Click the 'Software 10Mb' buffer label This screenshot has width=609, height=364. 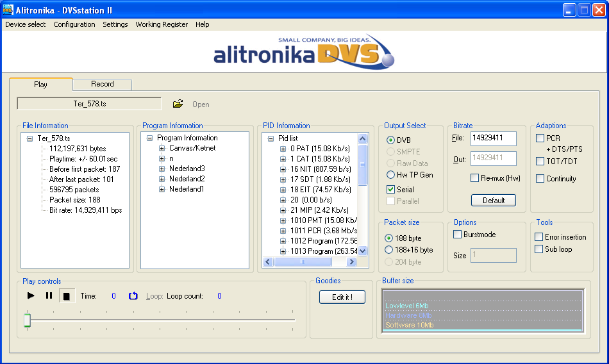click(x=410, y=325)
